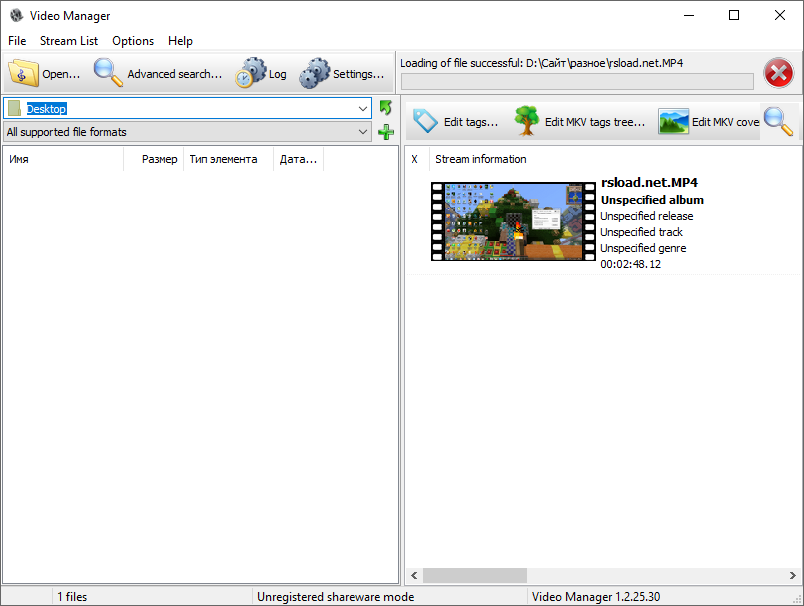Viewport: 804px width, 606px height.
Task: Click the green plus icon below the refresh arrow
Action: coord(385,131)
